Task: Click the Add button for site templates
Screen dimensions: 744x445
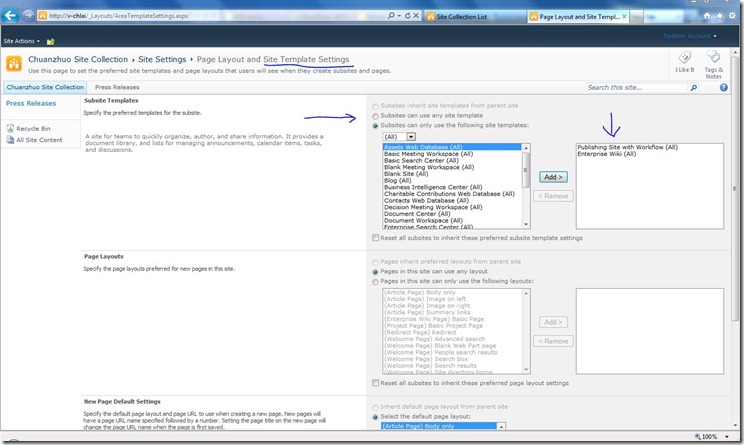Action: point(553,177)
